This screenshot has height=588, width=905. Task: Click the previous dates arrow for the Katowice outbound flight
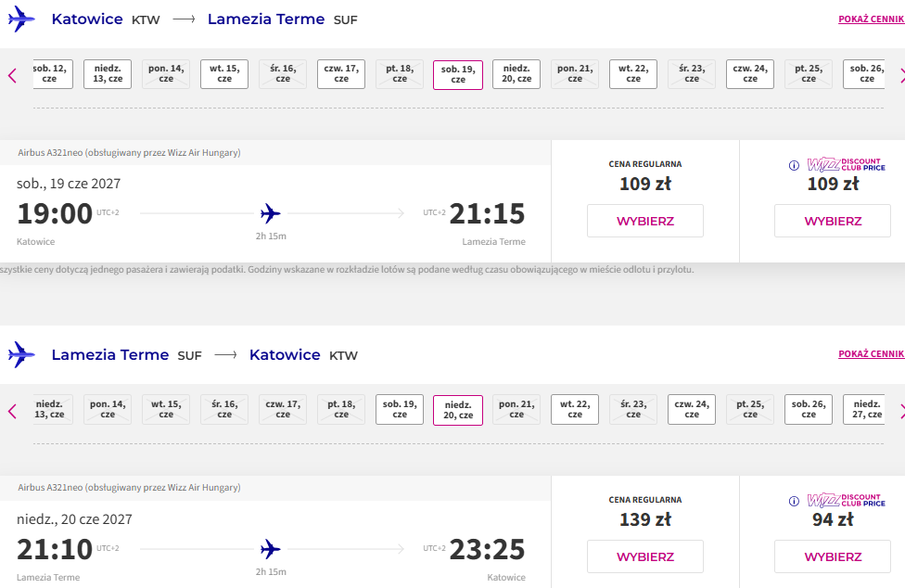pyautogui.click(x=12, y=76)
